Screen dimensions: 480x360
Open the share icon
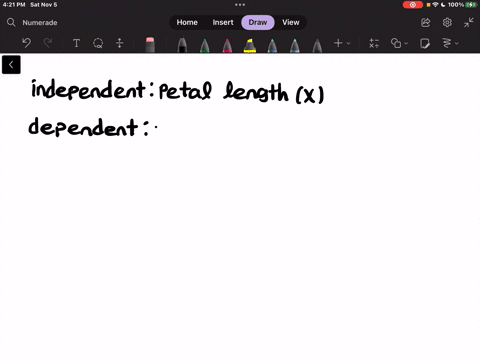coord(425,23)
